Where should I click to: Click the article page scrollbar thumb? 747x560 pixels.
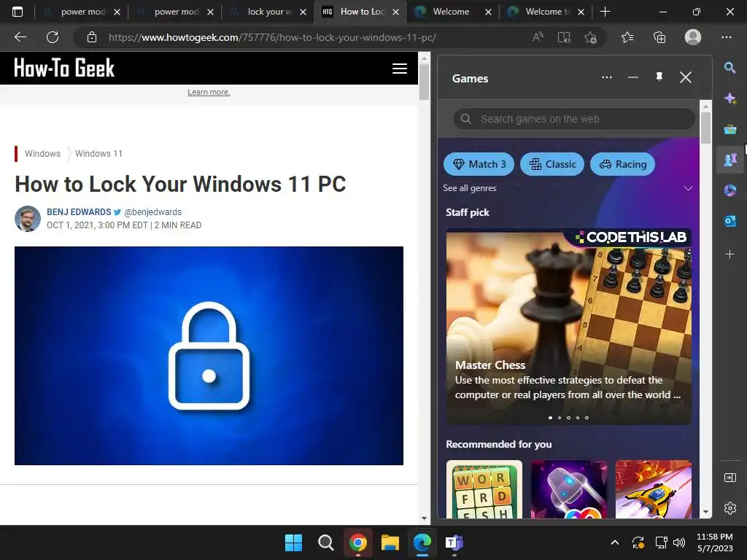424,82
